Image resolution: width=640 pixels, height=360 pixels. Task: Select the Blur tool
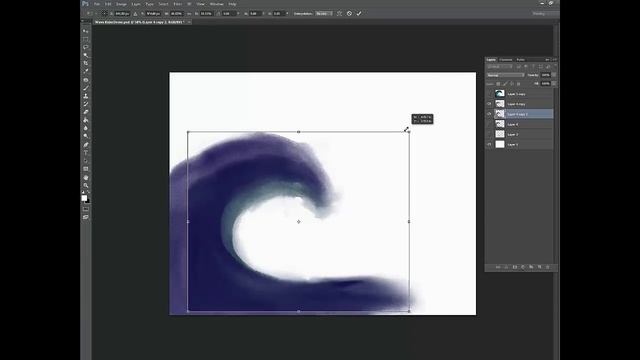86,129
